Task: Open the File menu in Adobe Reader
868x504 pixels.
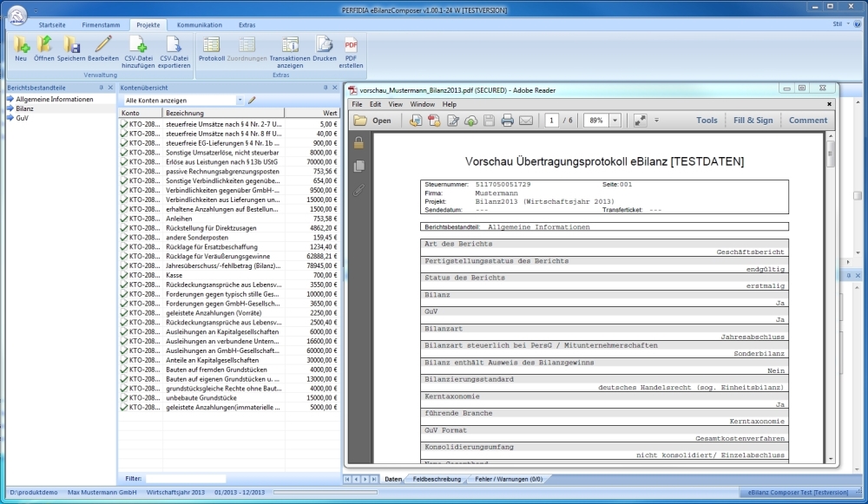Action: [x=357, y=104]
